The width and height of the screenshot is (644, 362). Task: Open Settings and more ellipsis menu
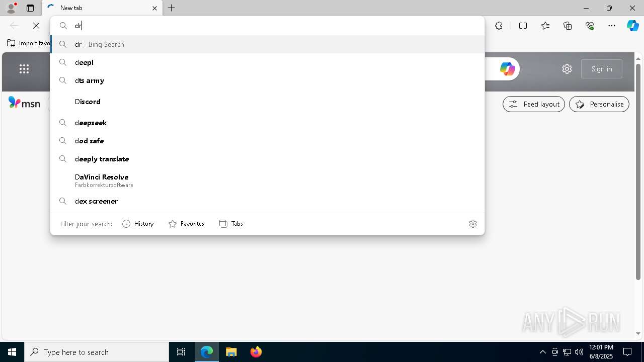pyautogui.click(x=612, y=26)
